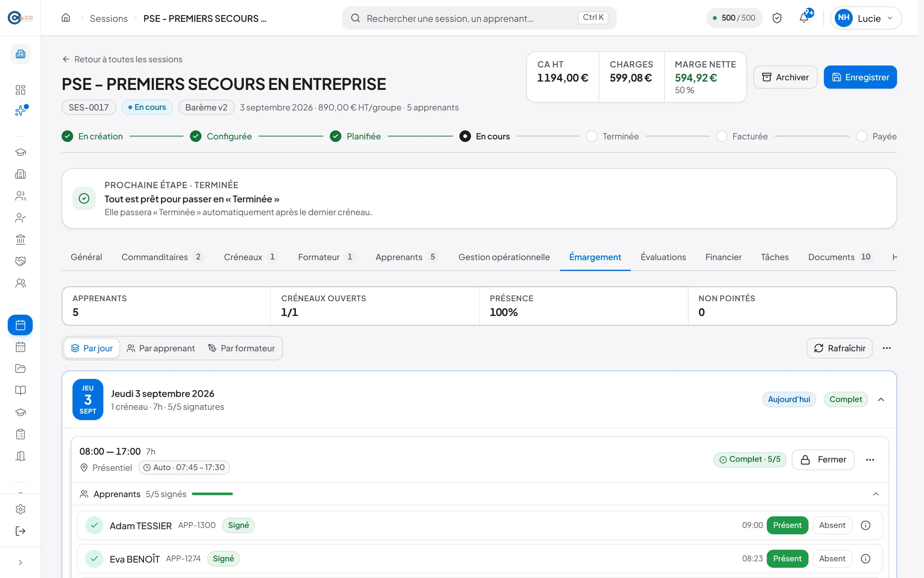The width and height of the screenshot is (924, 578).
Task: Switch the view to Par jour
Action: pyautogui.click(x=92, y=348)
